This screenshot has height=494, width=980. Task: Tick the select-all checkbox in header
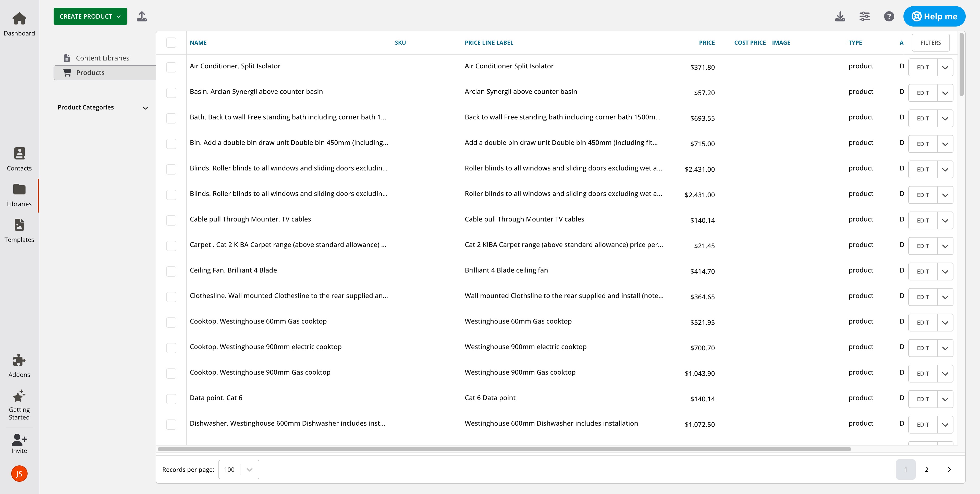171,43
